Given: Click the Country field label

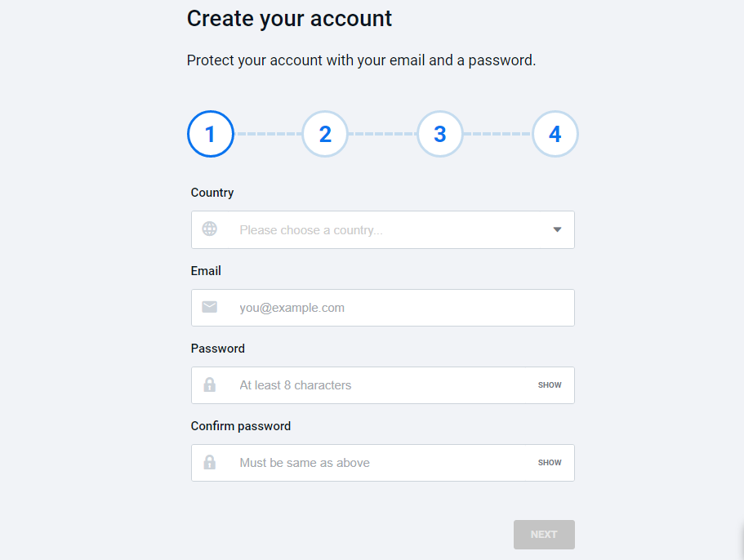Looking at the screenshot, I should click(x=212, y=193).
